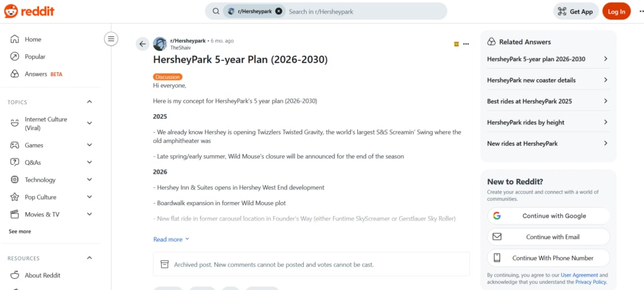This screenshot has height=290, width=644.
Task: Click the r/Hersheypark community avatar
Action: click(160, 44)
